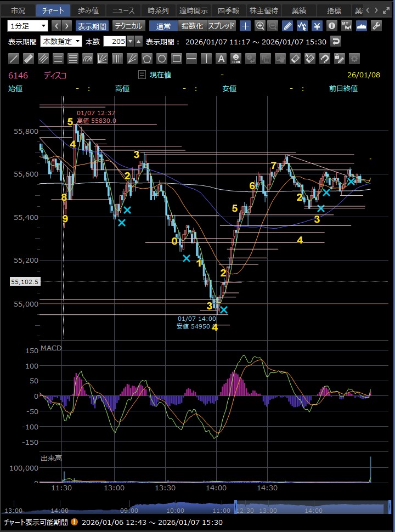Click the 表示期間 button
This screenshot has height=532, width=395.
point(92,26)
